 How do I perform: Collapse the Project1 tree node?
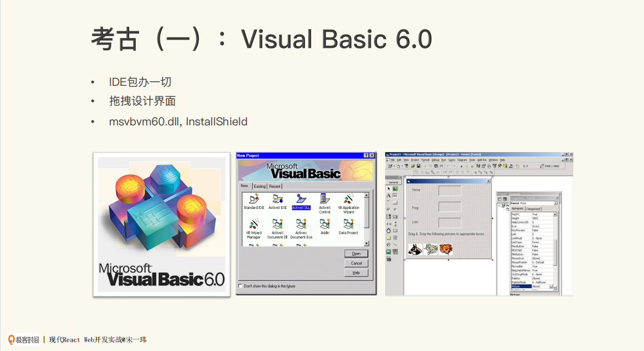coord(499,206)
